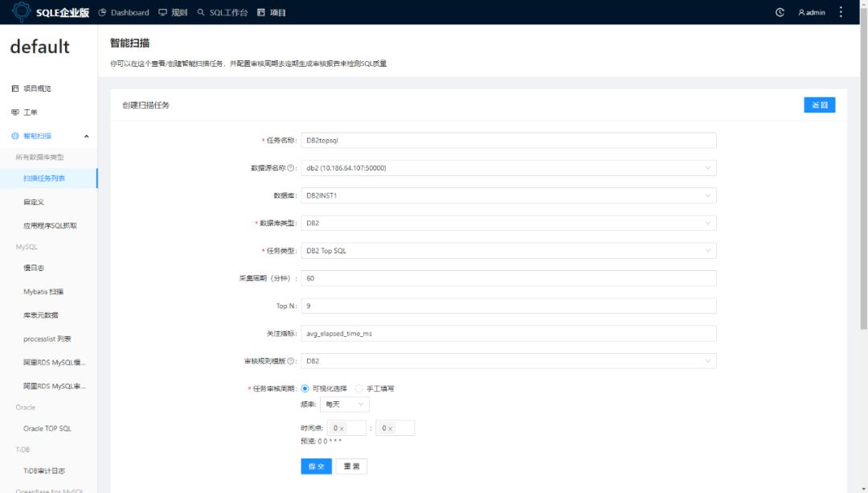The width and height of the screenshot is (868, 493).
Task: Click the help icon beside 数据源名称
Action: pos(291,168)
